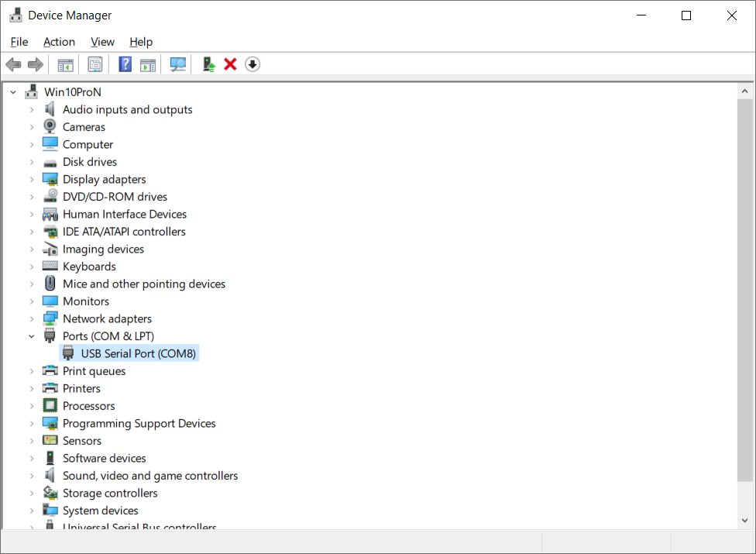Screen dimensions: 756x554
Task: Expand the Software devices chevron
Action: click(x=32, y=458)
